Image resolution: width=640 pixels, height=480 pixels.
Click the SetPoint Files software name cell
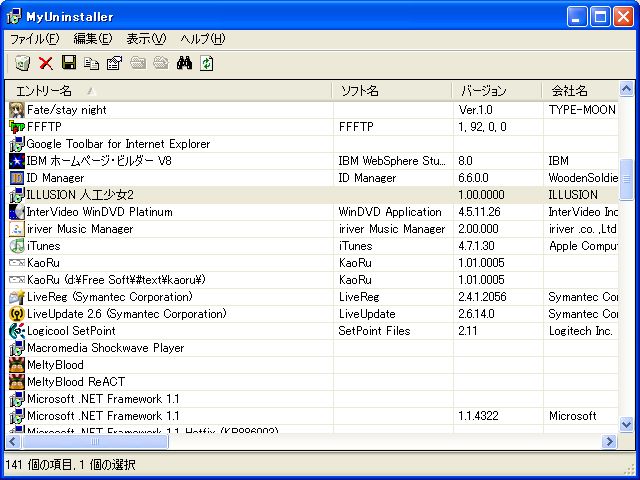[374, 331]
